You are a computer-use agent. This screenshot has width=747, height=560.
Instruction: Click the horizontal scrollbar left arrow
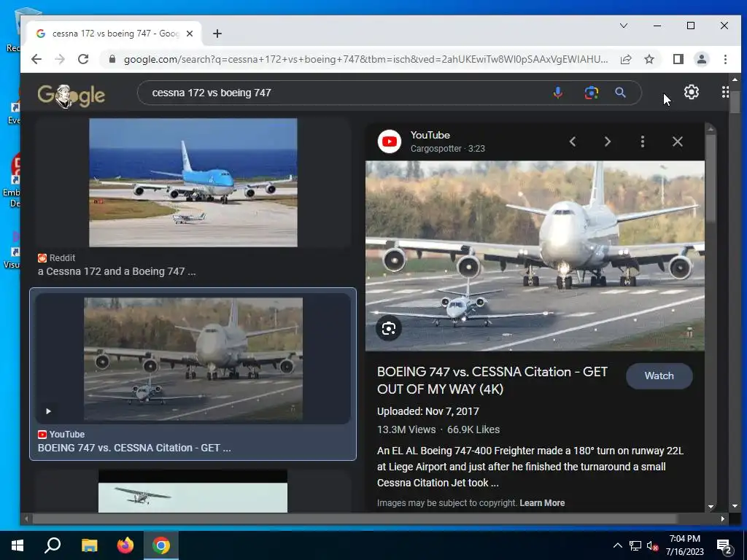coord(27,519)
